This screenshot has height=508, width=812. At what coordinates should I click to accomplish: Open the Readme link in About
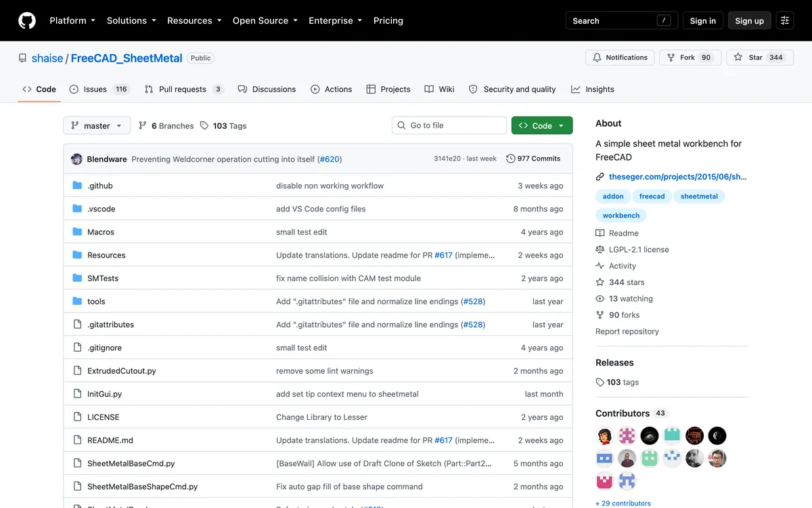617,233
